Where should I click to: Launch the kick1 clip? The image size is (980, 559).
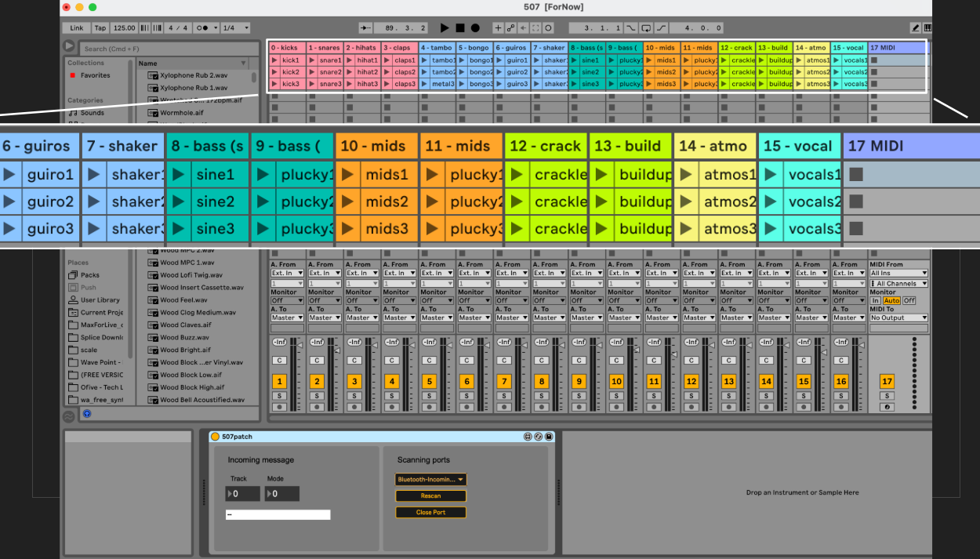point(274,60)
